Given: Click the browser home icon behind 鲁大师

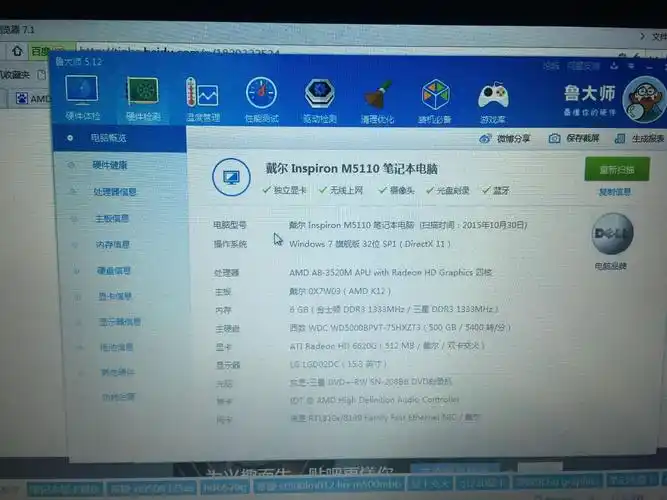Looking at the screenshot, I should click(x=17, y=51).
